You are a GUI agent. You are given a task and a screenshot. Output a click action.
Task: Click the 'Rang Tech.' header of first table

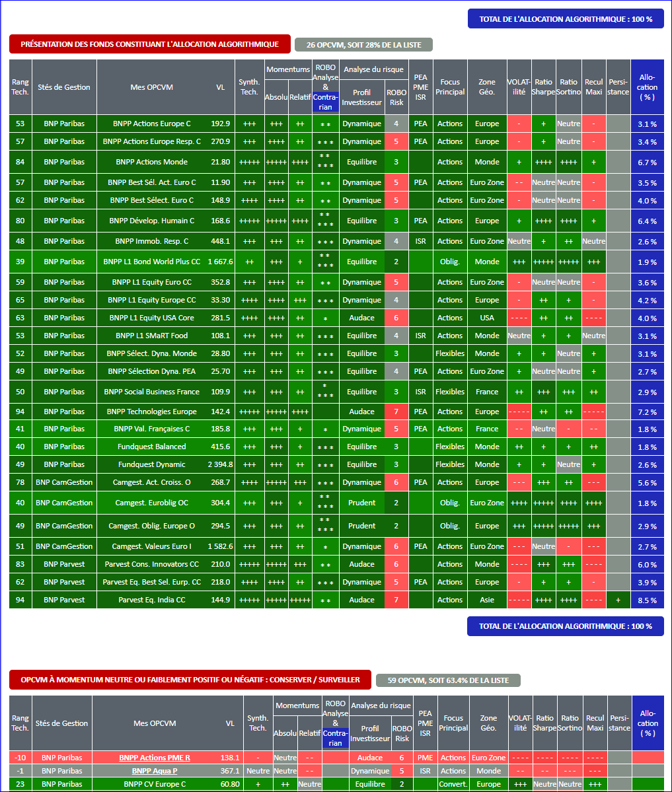(x=20, y=87)
